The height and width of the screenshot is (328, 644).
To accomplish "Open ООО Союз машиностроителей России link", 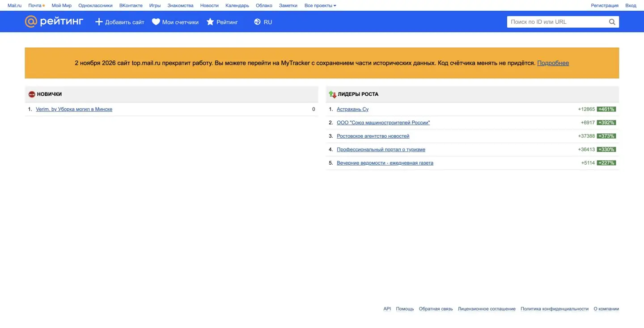I will (383, 123).
